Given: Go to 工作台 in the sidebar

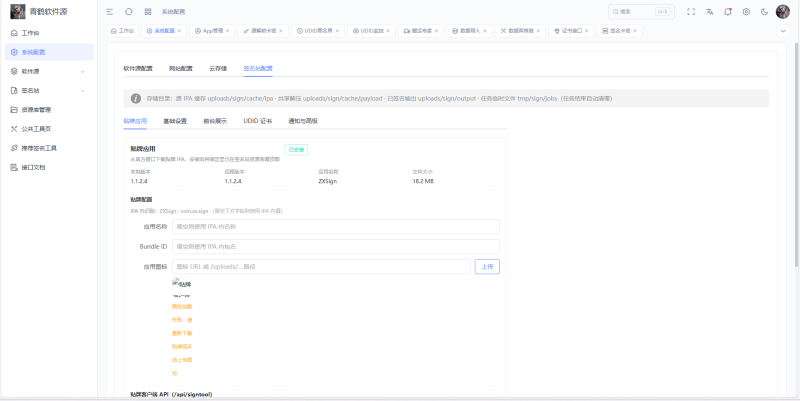Looking at the screenshot, I should 49,33.
